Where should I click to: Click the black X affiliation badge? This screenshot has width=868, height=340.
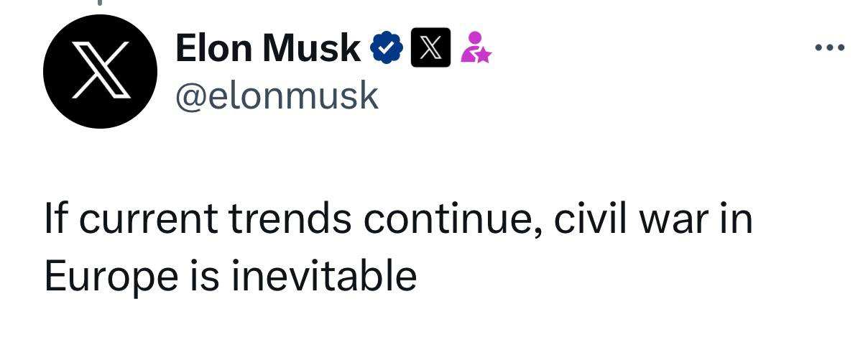[x=430, y=47]
